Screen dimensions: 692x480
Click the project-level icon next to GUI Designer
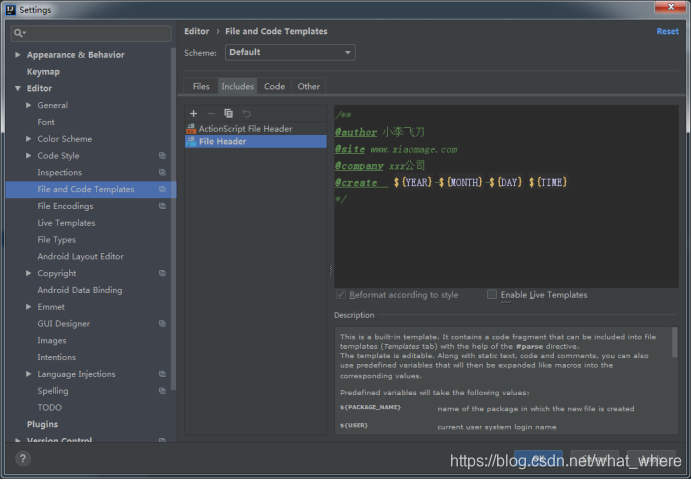[x=162, y=323]
